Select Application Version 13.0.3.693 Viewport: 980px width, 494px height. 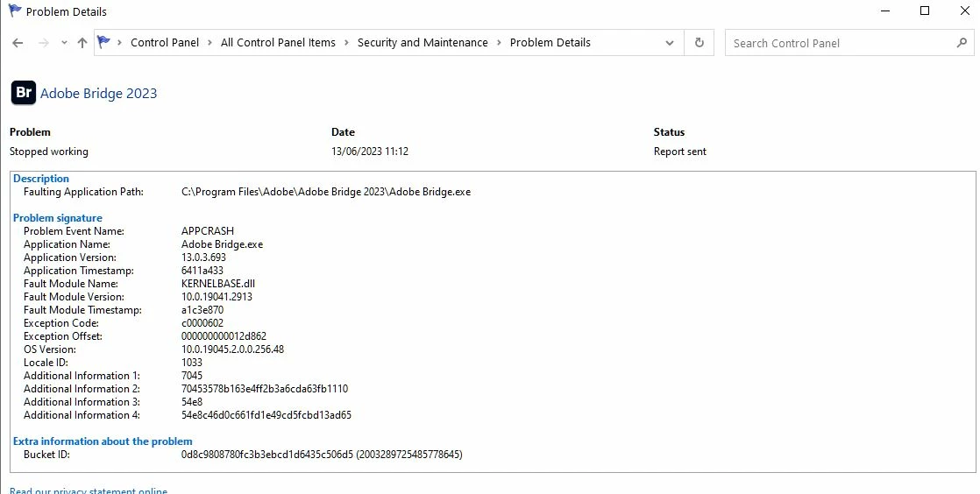203,258
